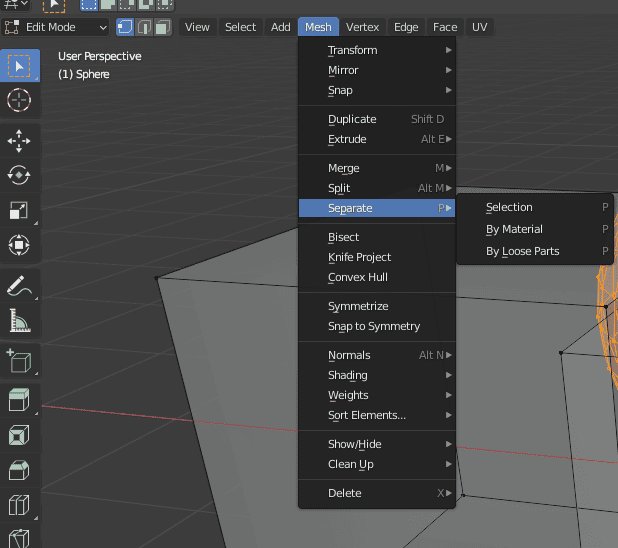Screen dimensions: 618x548
Task: Activate the Scale tool
Action: [x=20, y=210]
